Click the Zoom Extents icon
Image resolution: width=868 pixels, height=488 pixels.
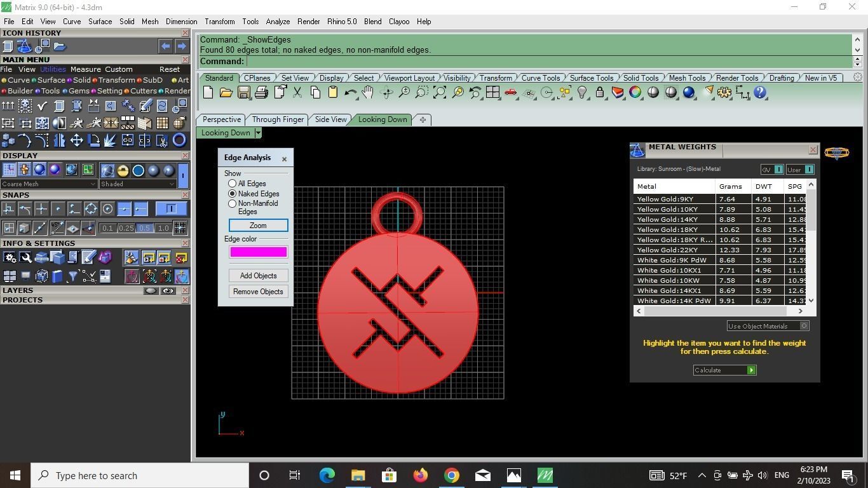point(439,93)
